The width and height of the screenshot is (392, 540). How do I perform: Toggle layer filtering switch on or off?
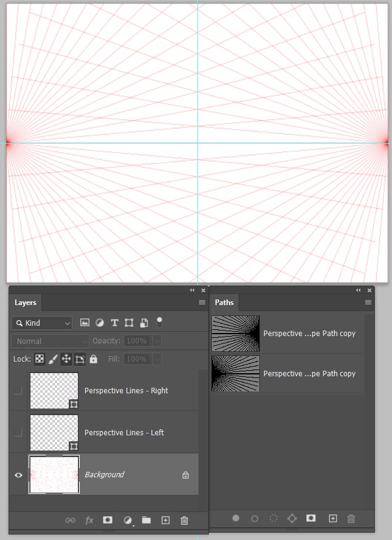click(159, 322)
